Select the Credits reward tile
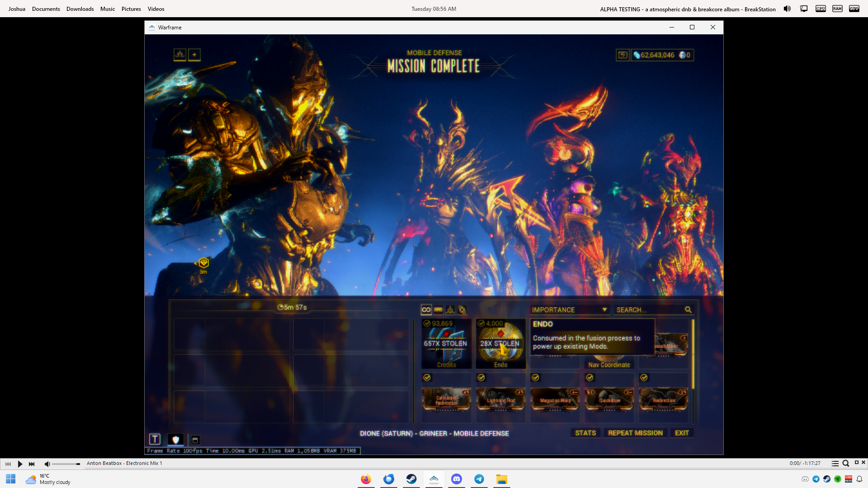The width and height of the screenshot is (868, 488). (x=446, y=344)
